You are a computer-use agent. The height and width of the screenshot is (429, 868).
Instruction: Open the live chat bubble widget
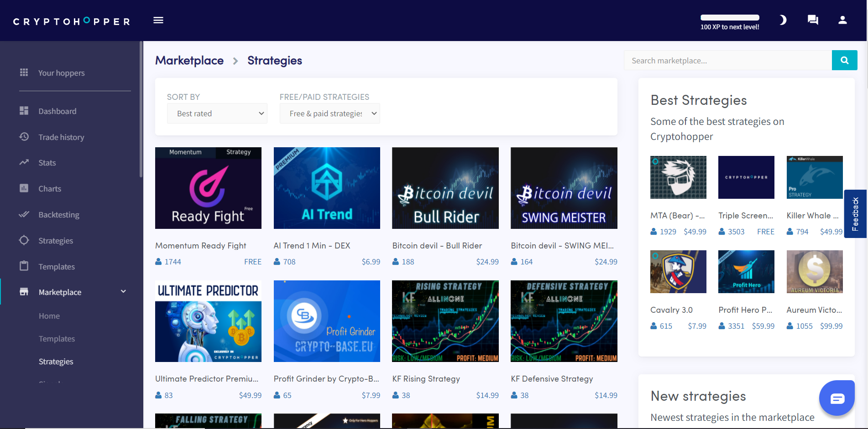click(x=837, y=398)
